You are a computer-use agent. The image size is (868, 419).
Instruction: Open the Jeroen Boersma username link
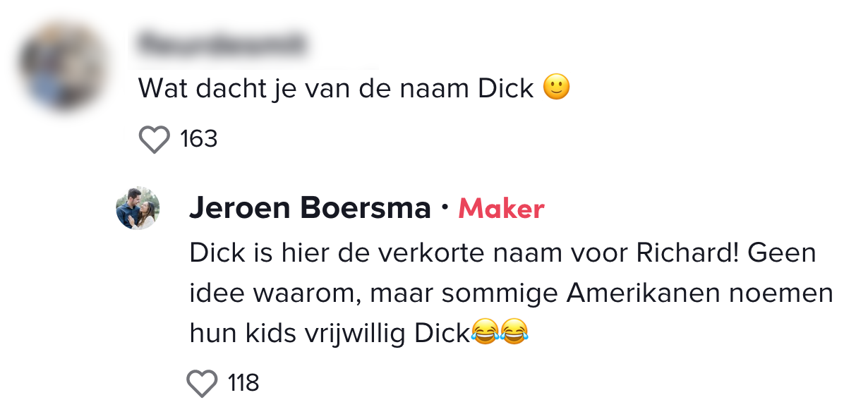coord(311,209)
